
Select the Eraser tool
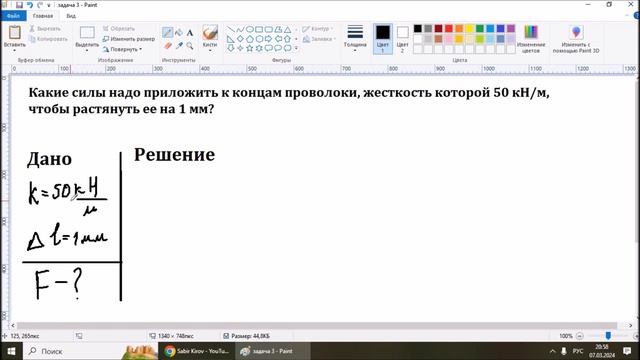tap(167, 46)
